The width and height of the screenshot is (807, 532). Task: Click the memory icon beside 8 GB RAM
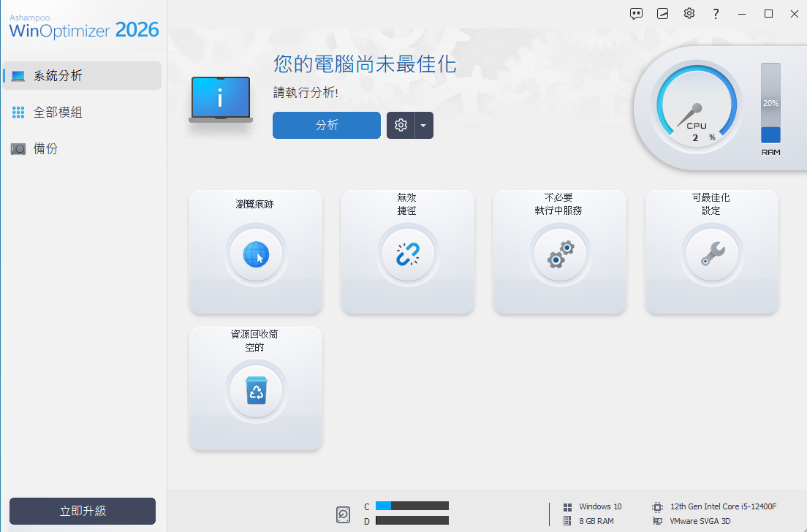pyautogui.click(x=567, y=521)
